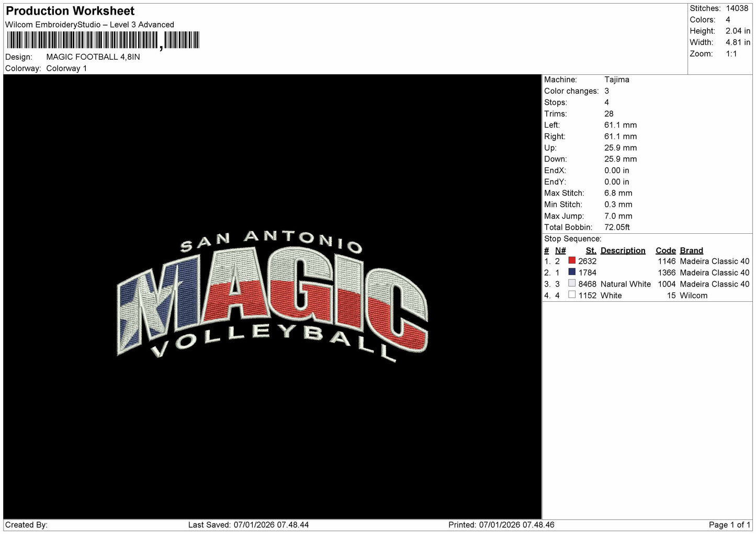The width and height of the screenshot is (756, 534).
Task: Click the 'Description' column header
Action: 623,251
